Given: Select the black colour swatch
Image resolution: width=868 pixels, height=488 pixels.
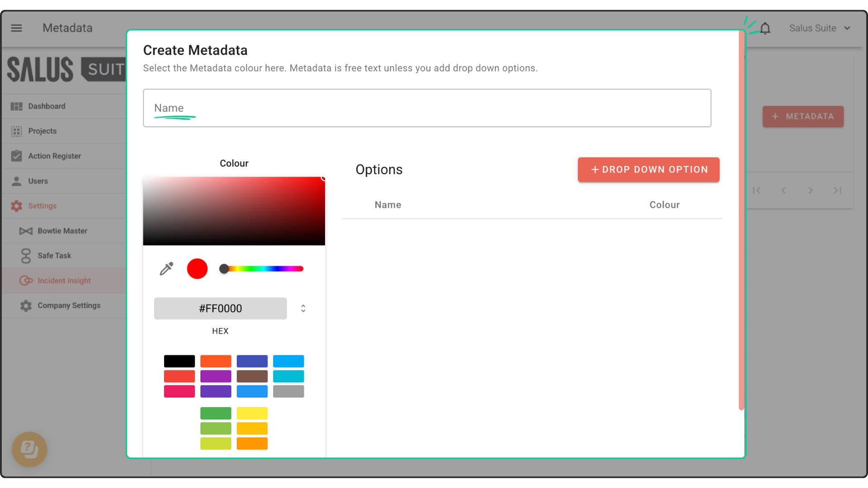Looking at the screenshot, I should coord(179,361).
